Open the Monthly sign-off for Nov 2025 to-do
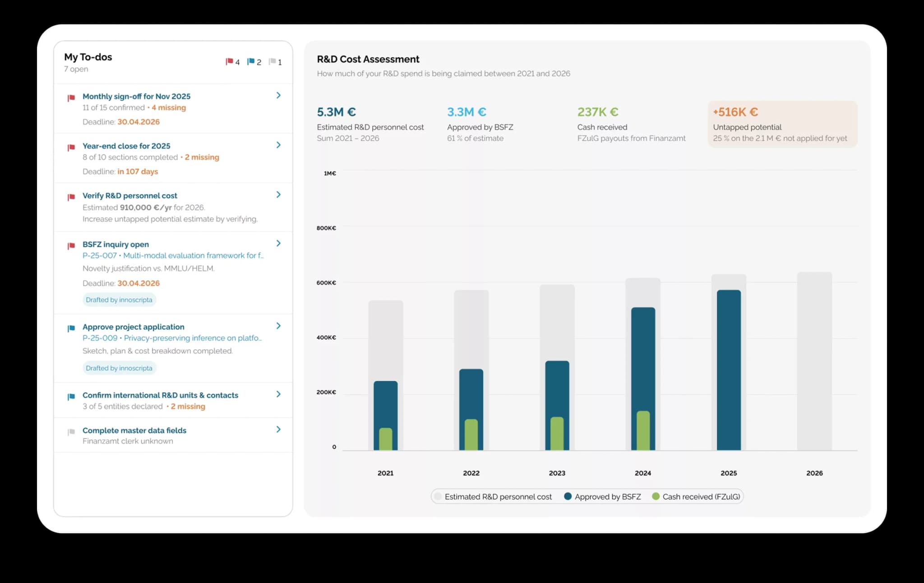This screenshot has height=583, width=924. [173, 108]
